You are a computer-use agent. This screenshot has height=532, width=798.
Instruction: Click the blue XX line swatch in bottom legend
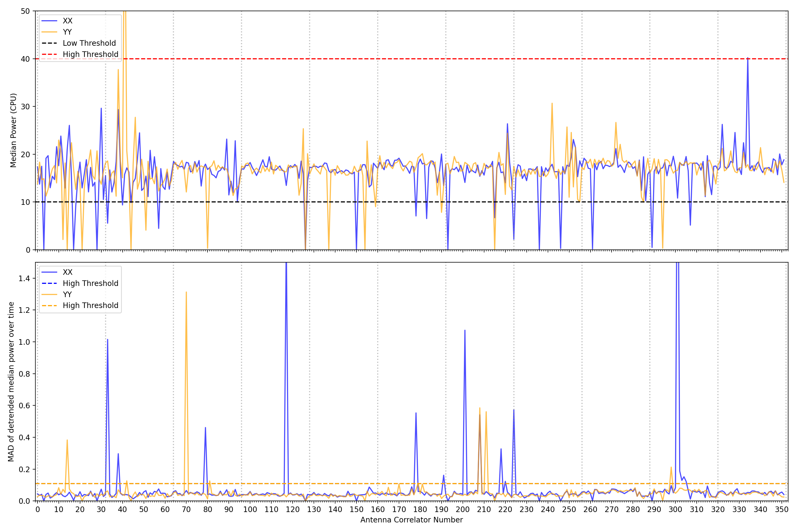(x=49, y=272)
